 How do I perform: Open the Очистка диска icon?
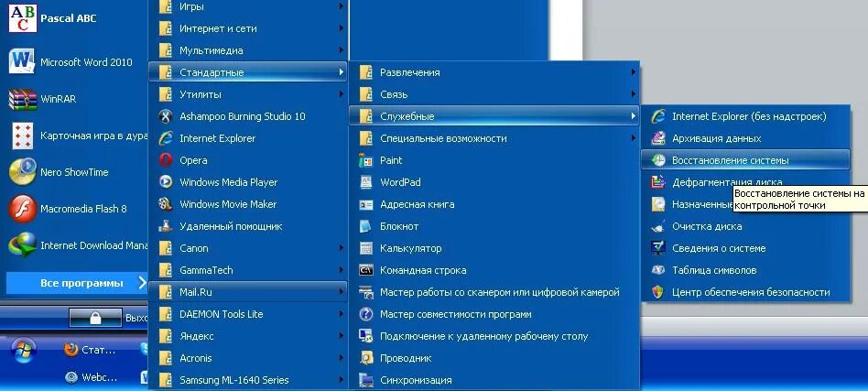point(658,226)
